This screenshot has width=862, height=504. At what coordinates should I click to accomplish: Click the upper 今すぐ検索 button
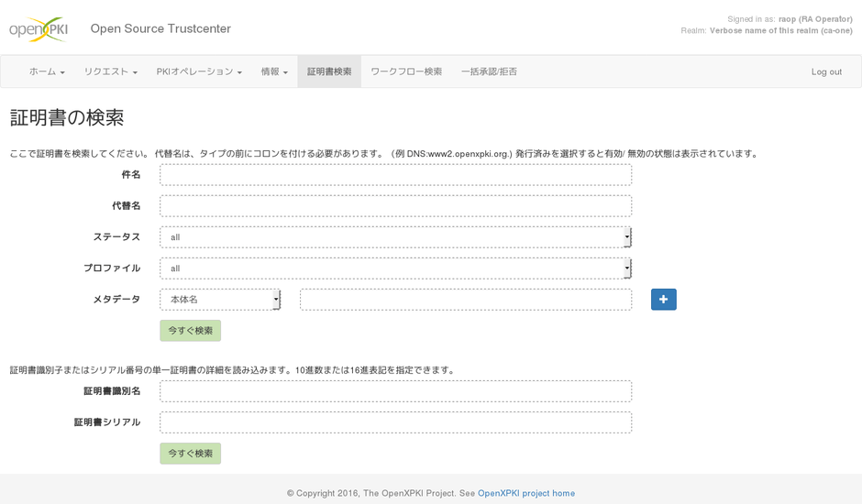point(190,331)
